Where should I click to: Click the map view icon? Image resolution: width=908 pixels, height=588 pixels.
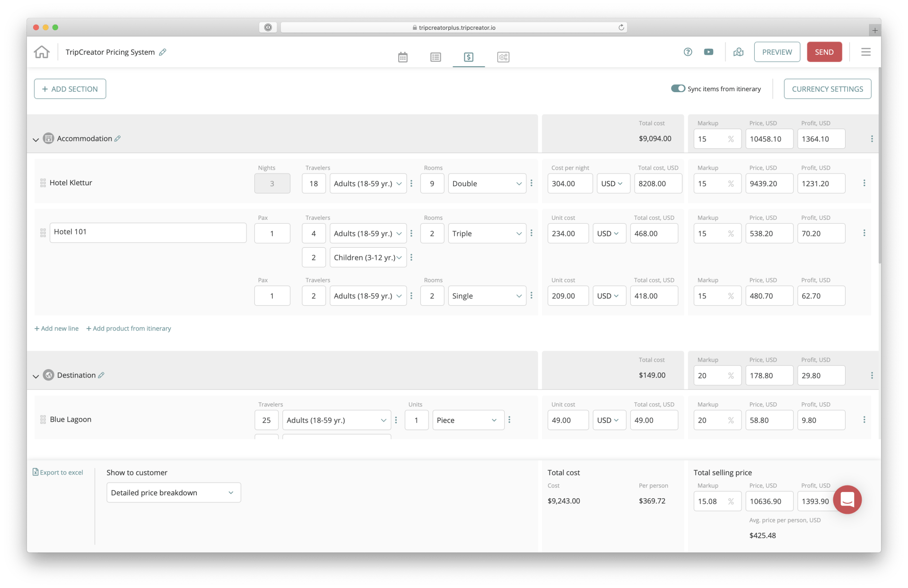(x=738, y=52)
